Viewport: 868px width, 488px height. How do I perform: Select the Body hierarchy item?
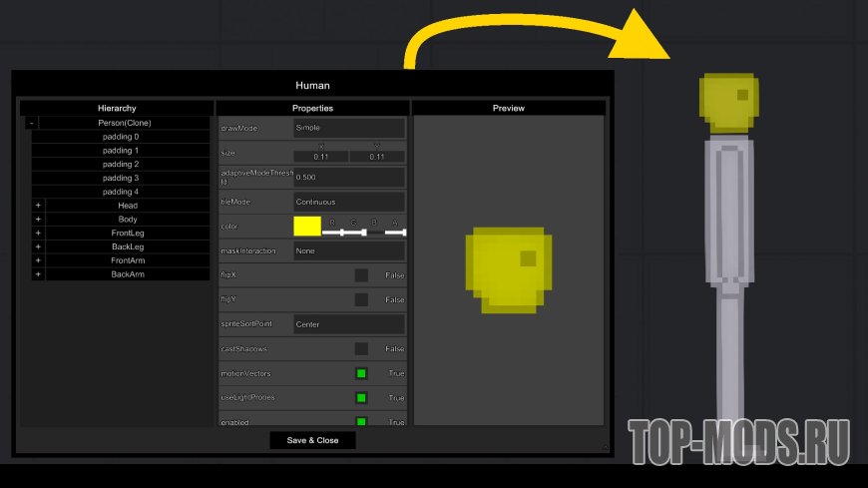(x=128, y=220)
